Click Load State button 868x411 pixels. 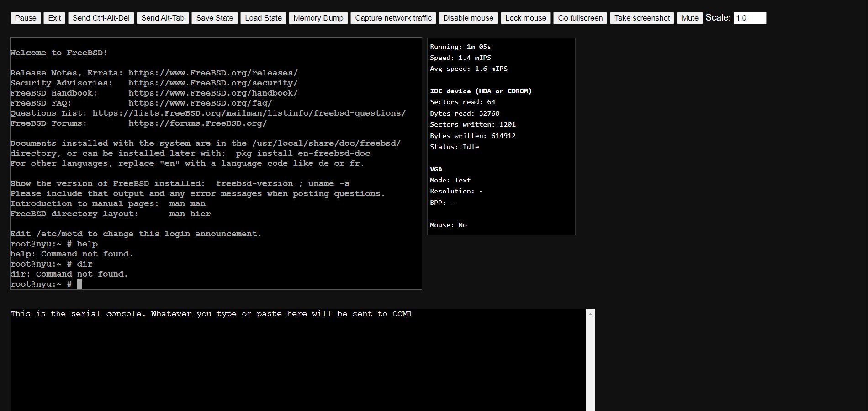pyautogui.click(x=263, y=18)
